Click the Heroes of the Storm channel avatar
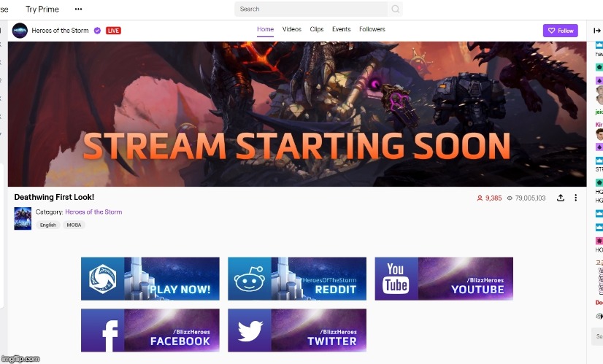 20,31
